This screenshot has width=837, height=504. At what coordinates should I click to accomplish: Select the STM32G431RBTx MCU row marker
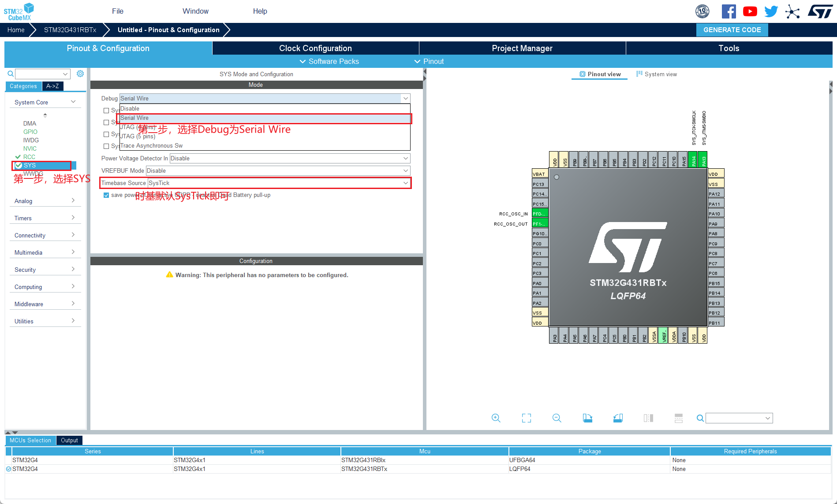click(x=8, y=469)
